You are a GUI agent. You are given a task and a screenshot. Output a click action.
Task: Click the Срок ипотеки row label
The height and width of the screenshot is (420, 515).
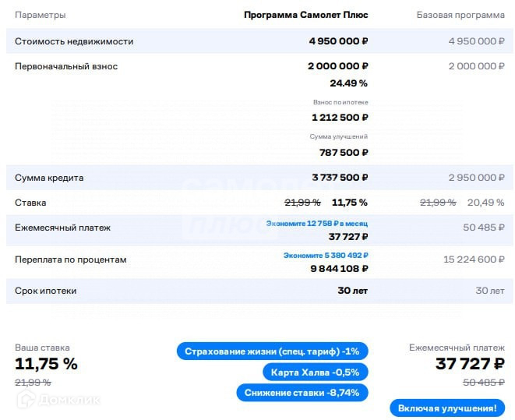[x=46, y=291]
